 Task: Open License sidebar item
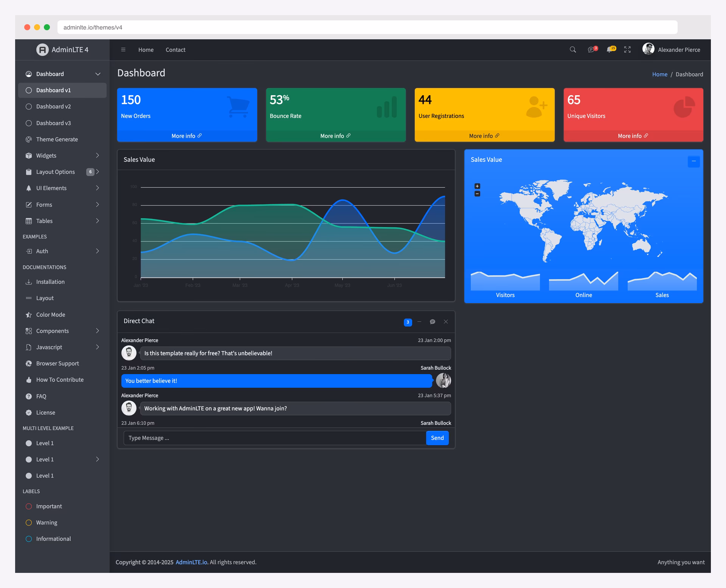(x=62, y=413)
